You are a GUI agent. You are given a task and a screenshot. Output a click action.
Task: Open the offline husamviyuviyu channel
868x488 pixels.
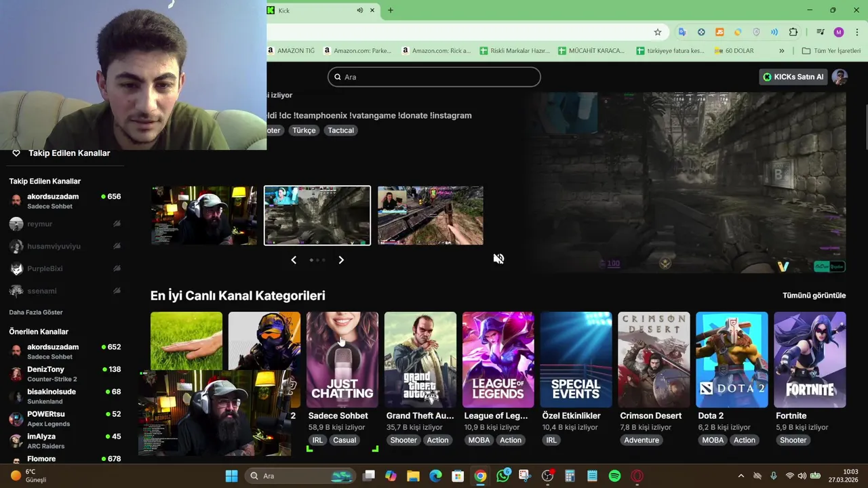pos(66,246)
